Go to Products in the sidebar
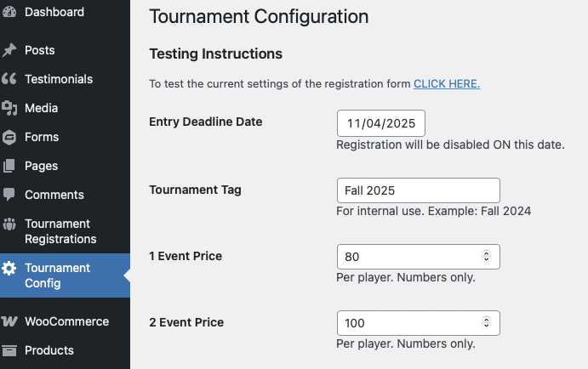 (49, 350)
